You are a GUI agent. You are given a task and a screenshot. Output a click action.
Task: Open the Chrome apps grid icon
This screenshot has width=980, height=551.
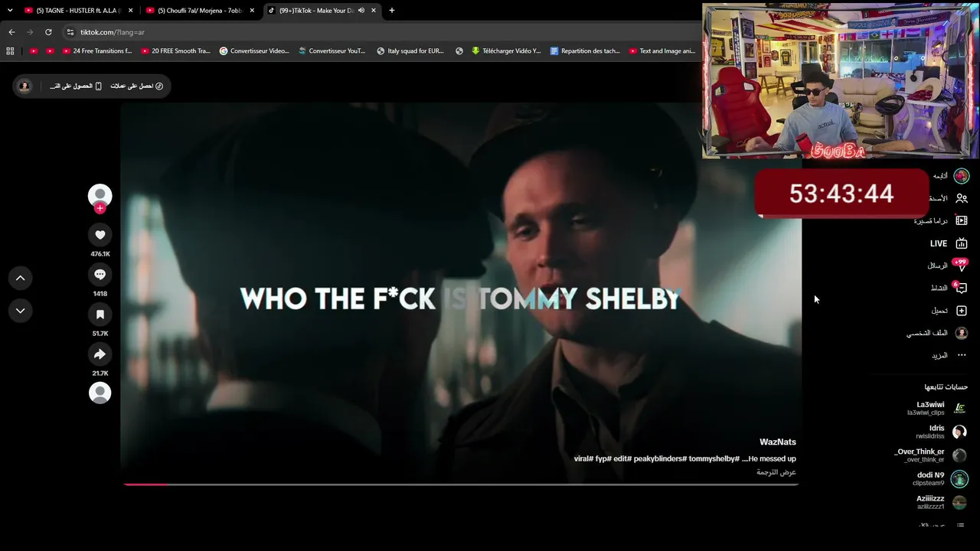coord(10,51)
